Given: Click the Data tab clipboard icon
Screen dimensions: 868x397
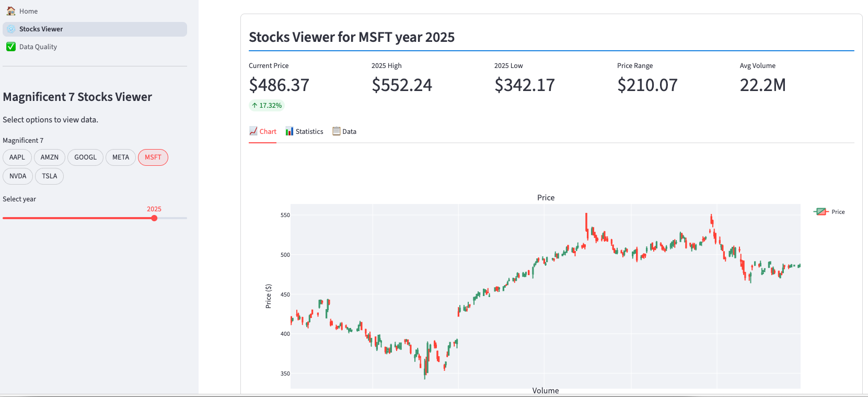Looking at the screenshot, I should click(337, 131).
